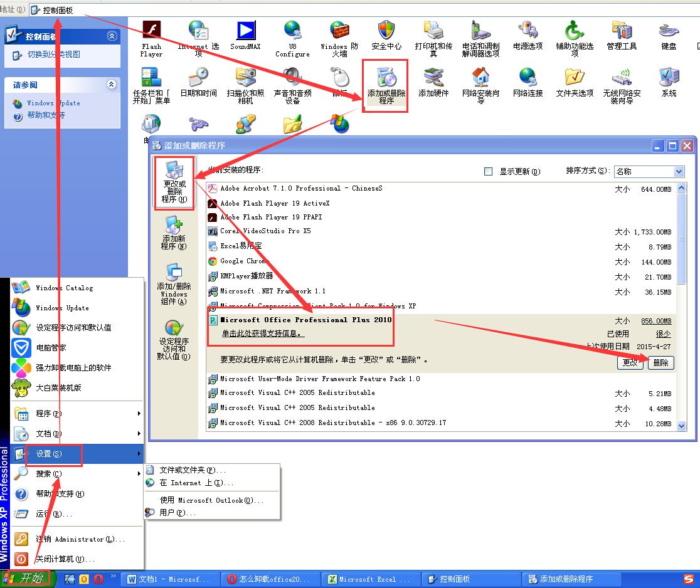Switch to 怎么卸载office20 taskbar button
700x588 pixels.
(272, 579)
